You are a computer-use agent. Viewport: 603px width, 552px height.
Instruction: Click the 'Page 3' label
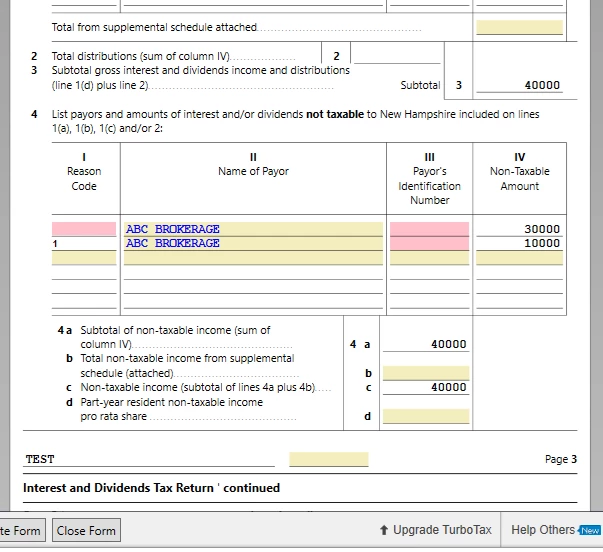[x=561, y=459]
